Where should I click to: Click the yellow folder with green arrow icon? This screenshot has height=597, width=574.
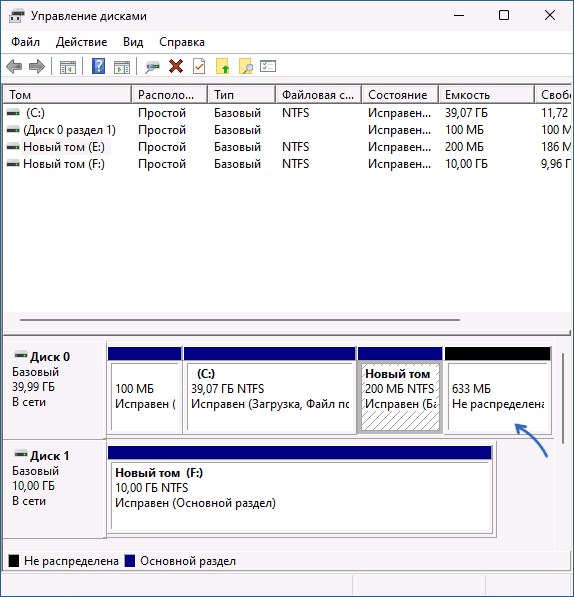pyautogui.click(x=222, y=66)
